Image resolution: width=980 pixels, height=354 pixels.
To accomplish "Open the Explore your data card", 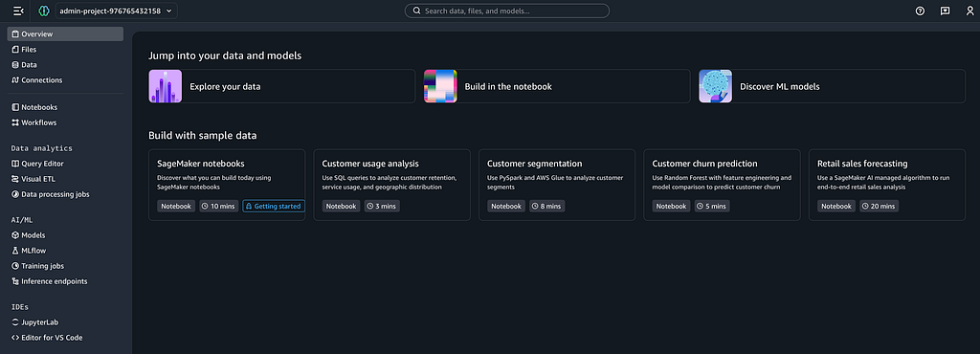I will tap(282, 86).
